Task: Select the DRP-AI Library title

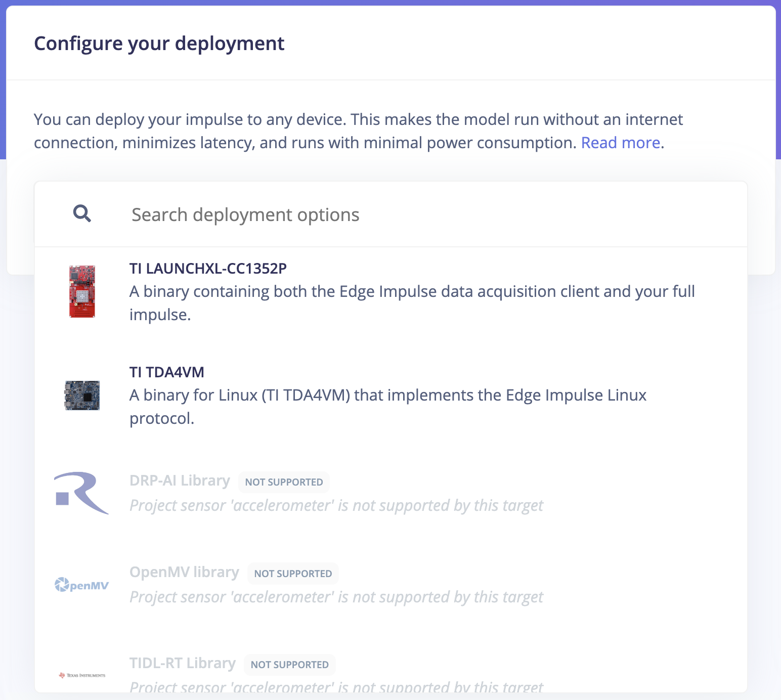Action: click(x=180, y=480)
